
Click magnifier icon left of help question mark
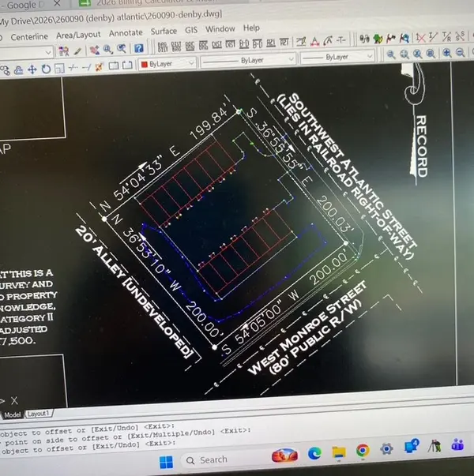[x=122, y=49]
